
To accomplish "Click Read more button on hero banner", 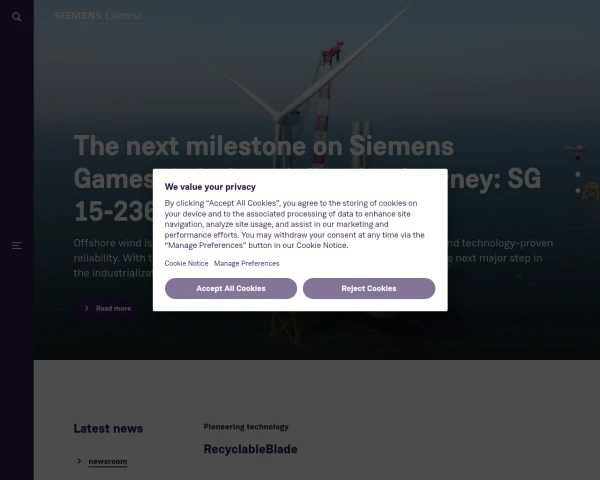I will pyautogui.click(x=107, y=309).
